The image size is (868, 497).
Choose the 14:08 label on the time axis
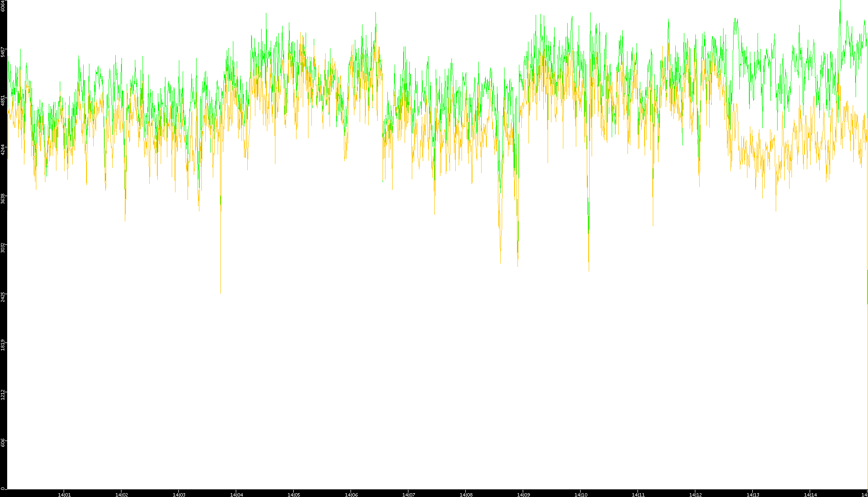point(466,495)
